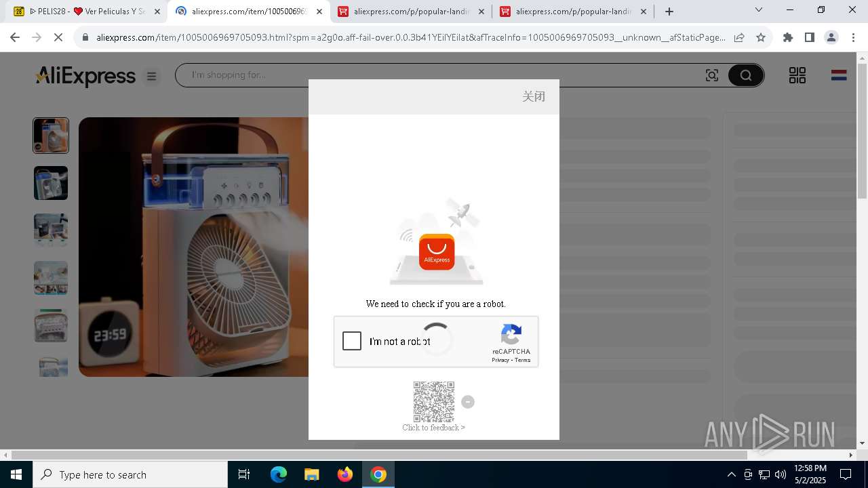The image size is (868, 488).
Task: Click the 'Click to feedback' link
Action: coord(433,428)
